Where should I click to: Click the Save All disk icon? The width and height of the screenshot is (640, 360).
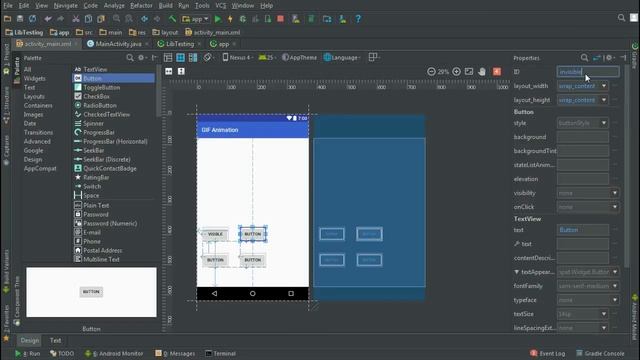tap(20, 19)
